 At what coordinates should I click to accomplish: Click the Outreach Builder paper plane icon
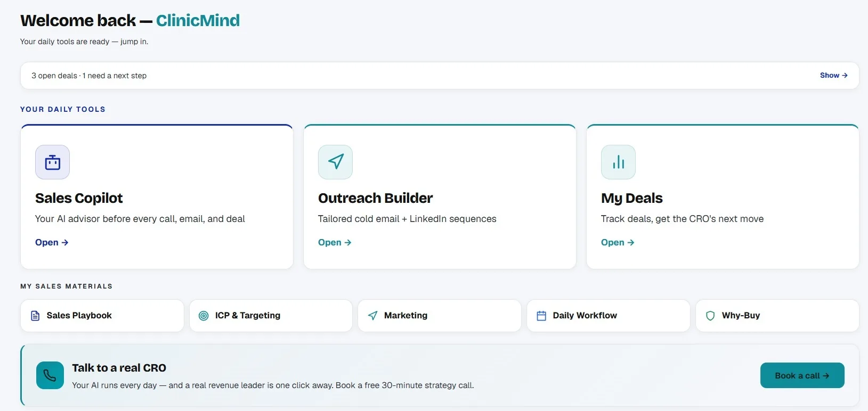pyautogui.click(x=335, y=162)
